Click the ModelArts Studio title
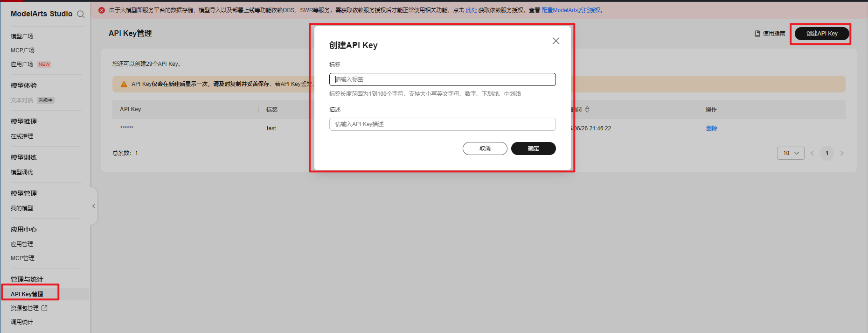 [x=42, y=14]
